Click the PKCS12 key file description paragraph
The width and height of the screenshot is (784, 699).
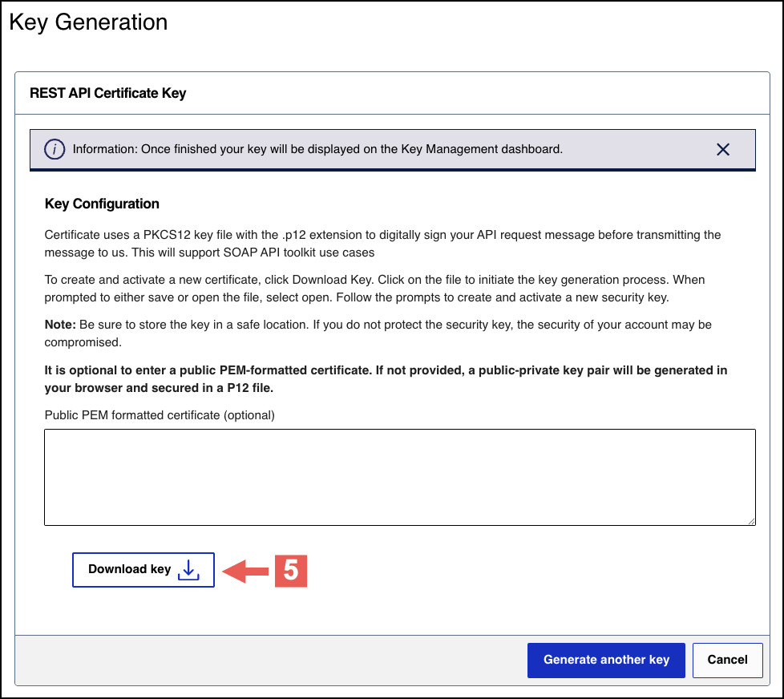(x=382, y=244)
